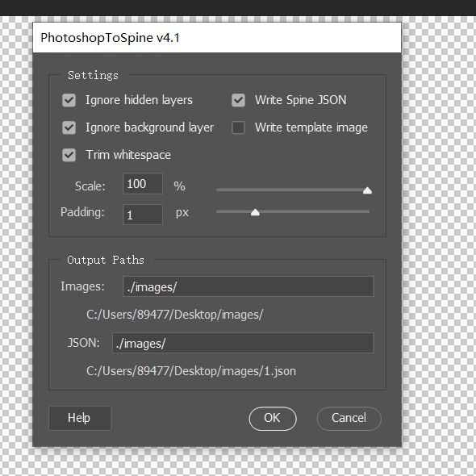Dismiss dialog with Cancel button
This screenshot has height=476, width=476.
(x=349, y=419)
